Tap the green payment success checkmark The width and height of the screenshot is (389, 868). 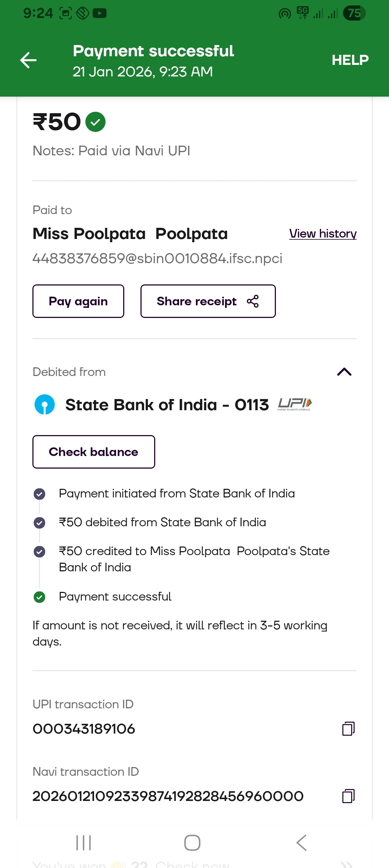point(95,122)
